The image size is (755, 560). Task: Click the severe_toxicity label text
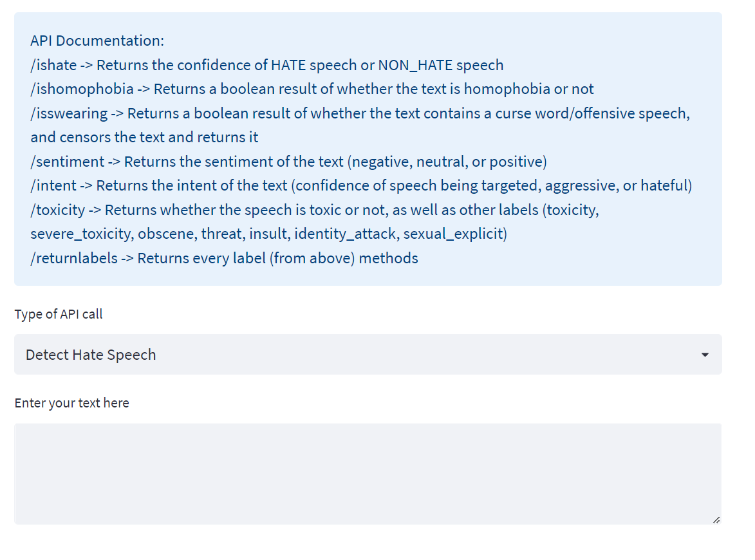(x=82, y=234)
